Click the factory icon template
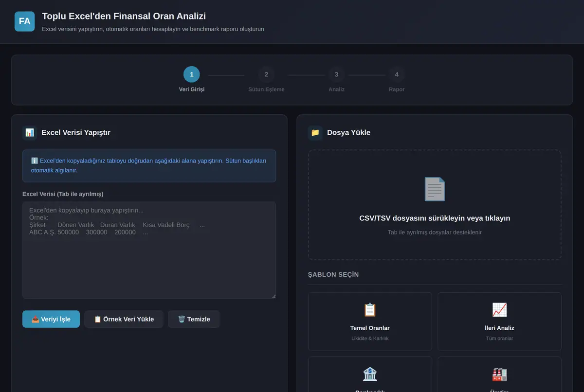This screenshot has height=392, width=584. pos(499,374)
